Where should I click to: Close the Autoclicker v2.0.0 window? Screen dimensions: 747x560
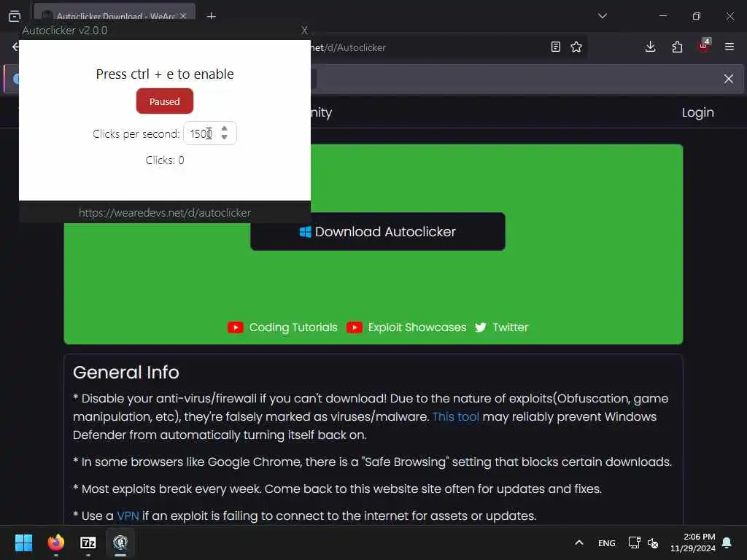pyautogui.click(x=304, y=30)
